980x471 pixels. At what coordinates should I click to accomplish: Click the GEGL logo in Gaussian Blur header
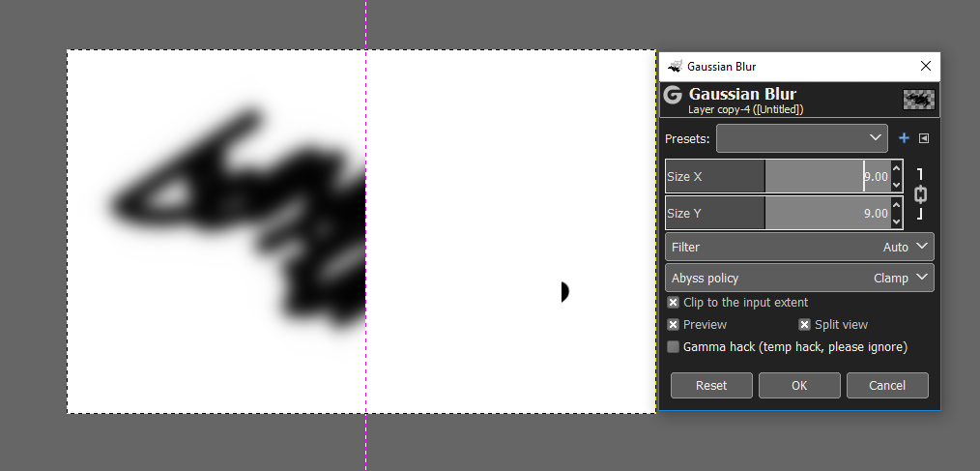click(673, 95)
